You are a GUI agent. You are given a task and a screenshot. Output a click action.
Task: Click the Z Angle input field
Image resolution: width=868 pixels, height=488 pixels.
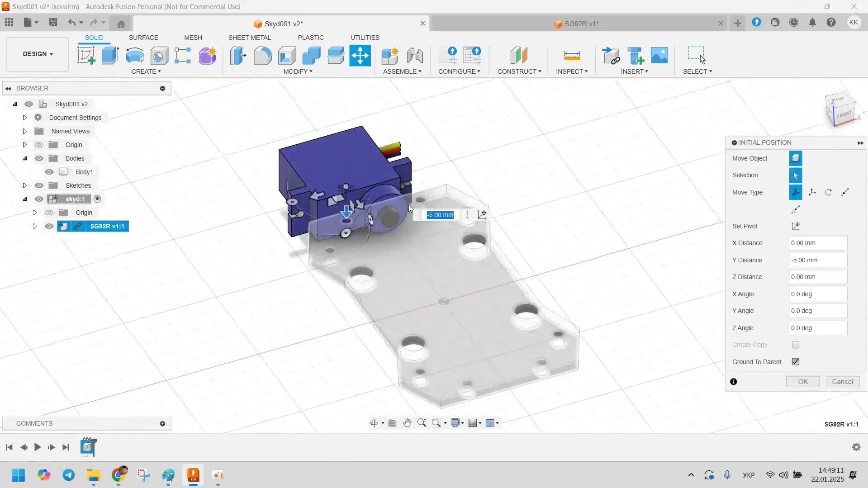tap(818, 328)
